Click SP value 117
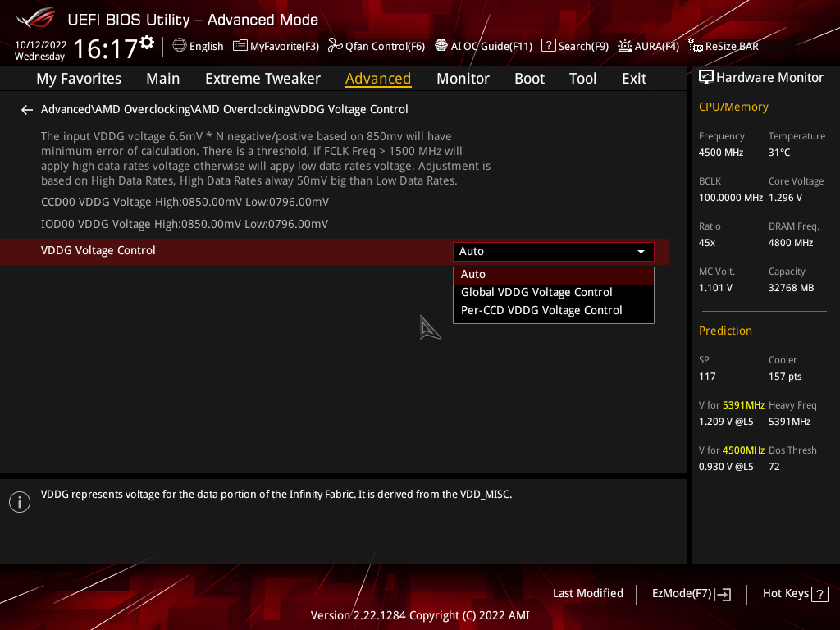This screenshot has height=630, width=840. point(706,377)
